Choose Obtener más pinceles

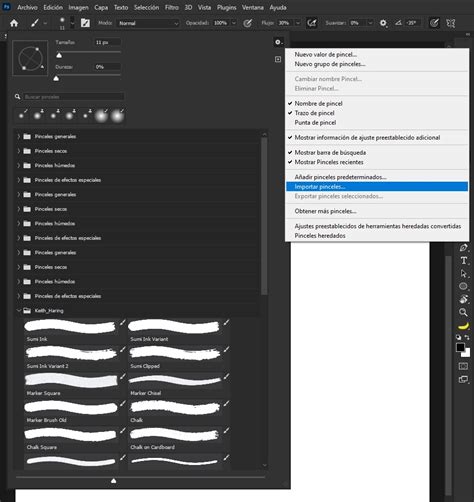click(377, 211)
